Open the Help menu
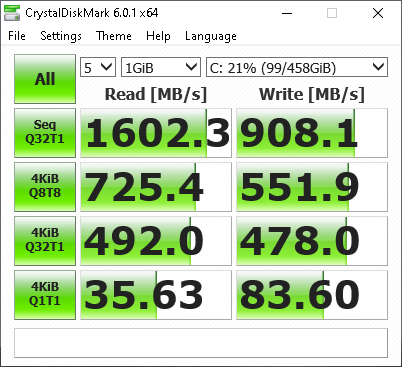Image resolution: width=402 pixels, height=367 pixels. (x=158, y=36)
